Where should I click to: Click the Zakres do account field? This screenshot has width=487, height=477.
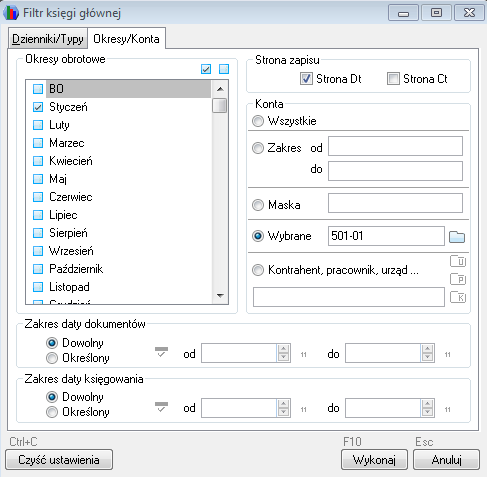(x=395, y=171)
